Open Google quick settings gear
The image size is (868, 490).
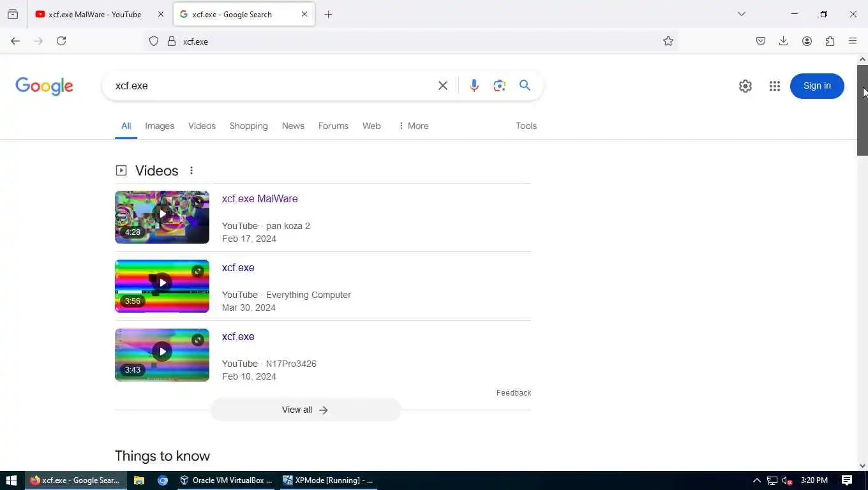pos(745,86)
